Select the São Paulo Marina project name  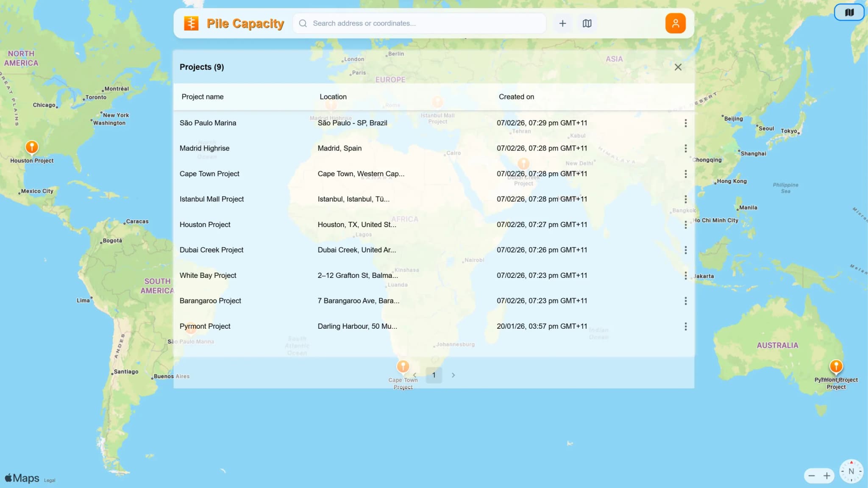tap(208, 123)
